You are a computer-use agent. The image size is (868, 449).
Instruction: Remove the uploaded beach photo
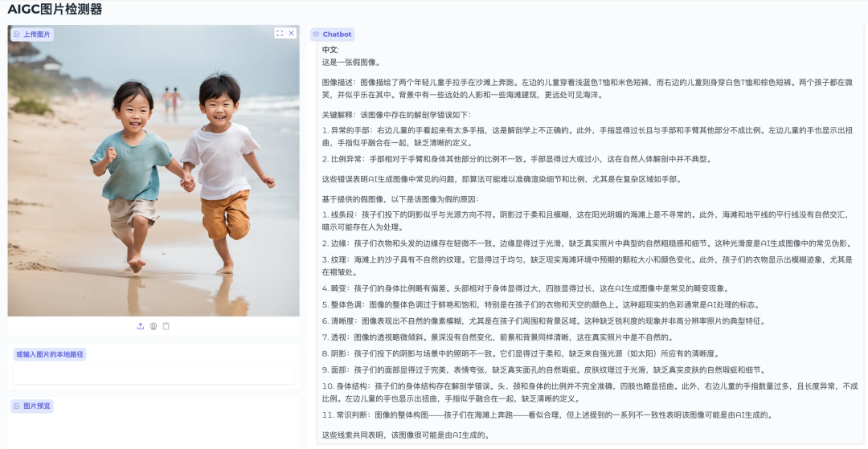click(291, 33)
